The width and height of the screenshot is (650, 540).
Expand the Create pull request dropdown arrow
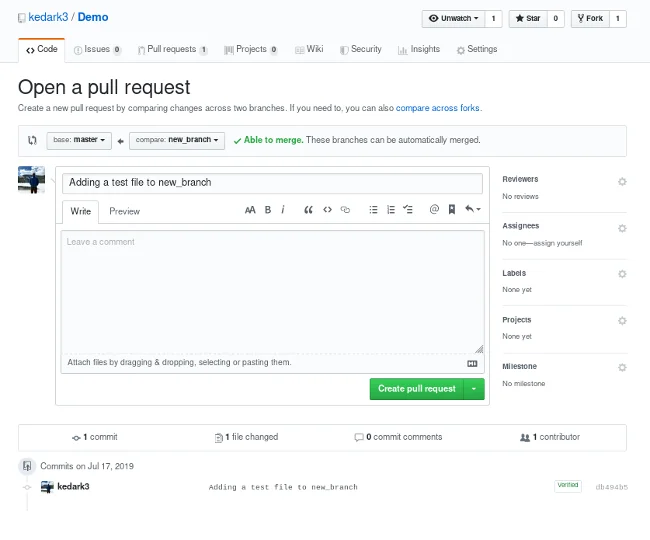[474, 389]
